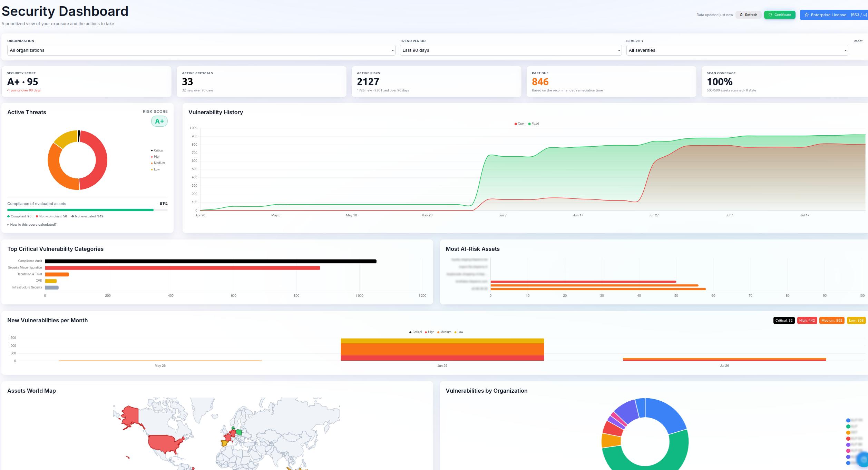Click the red Security Misconfiguration bar
The image size is (868, 470).
tap(183, 268)
